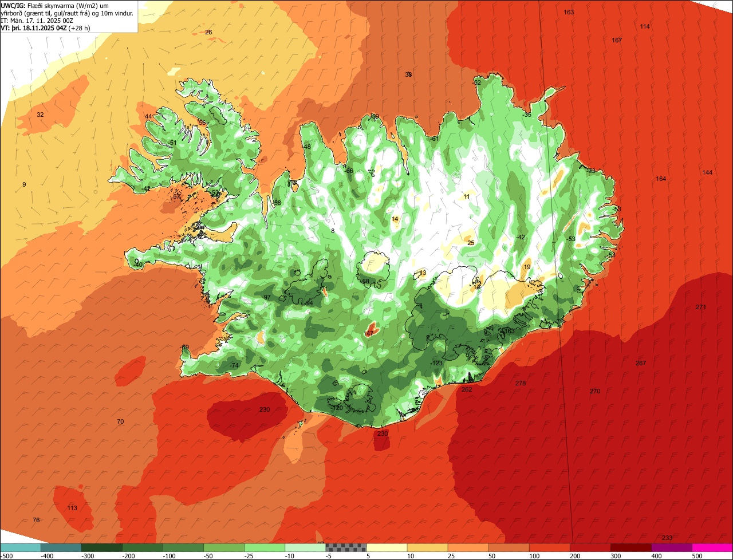Click the inland value '-120'
The height and width of the screenshot is (560, 733).
(337, 408)
